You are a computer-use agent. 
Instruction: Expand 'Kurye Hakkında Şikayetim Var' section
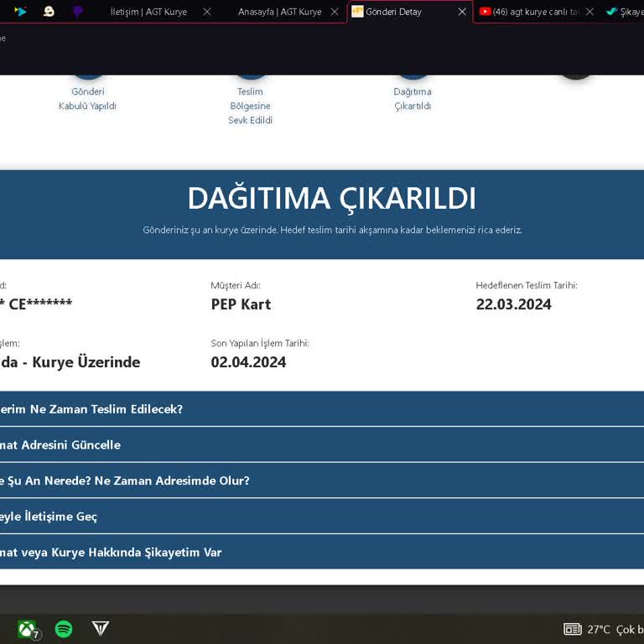click(322, 552)
